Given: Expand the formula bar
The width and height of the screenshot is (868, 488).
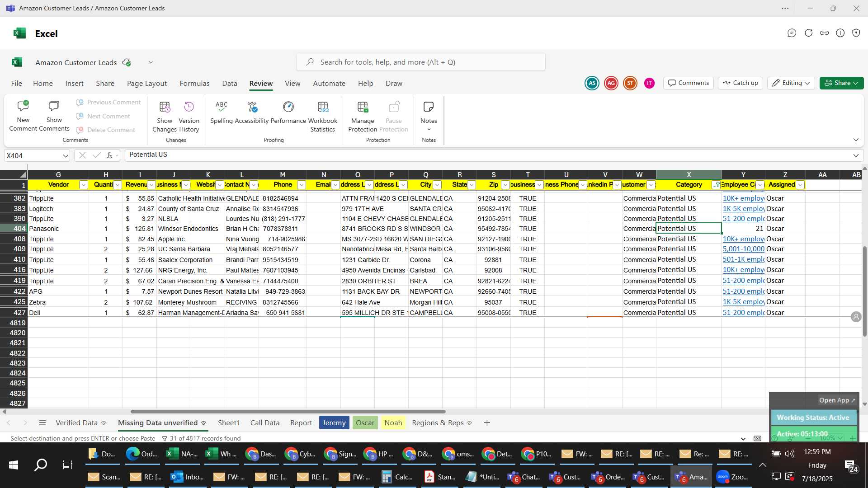Looking at the screenshot, I should (x=856, y=155).
